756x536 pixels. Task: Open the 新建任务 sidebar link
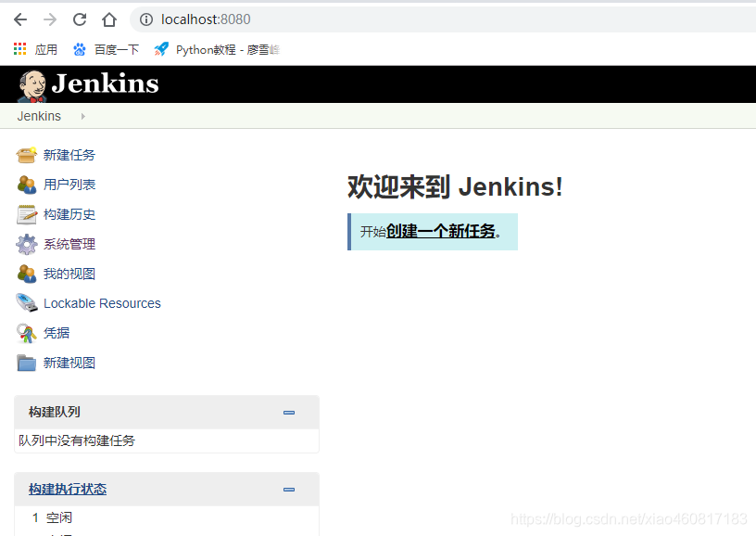coord(69,155)
